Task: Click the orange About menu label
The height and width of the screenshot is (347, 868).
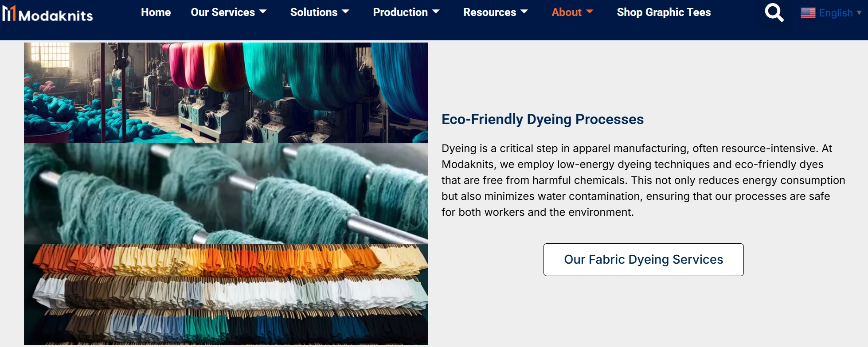Action: [x=566, y=12]
